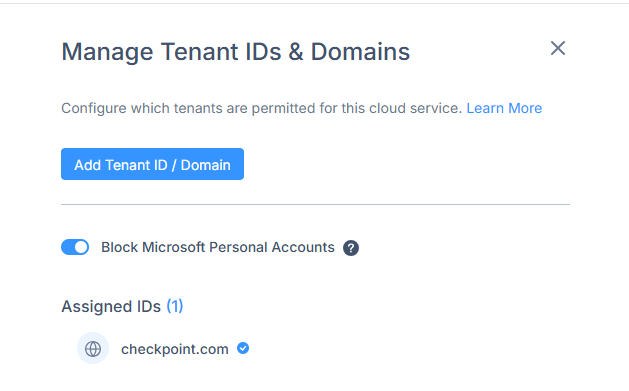Screen dimensions: 629x391
Task: Click the Block Microsoft Personal Accounts label
Action: [x=218, y=247]
